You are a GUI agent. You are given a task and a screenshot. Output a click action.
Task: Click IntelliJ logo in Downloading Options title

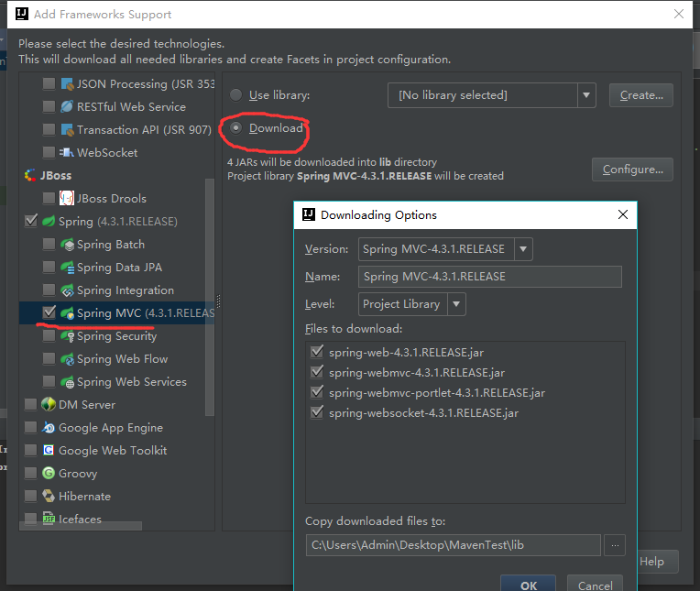click(x=309, y=214)
